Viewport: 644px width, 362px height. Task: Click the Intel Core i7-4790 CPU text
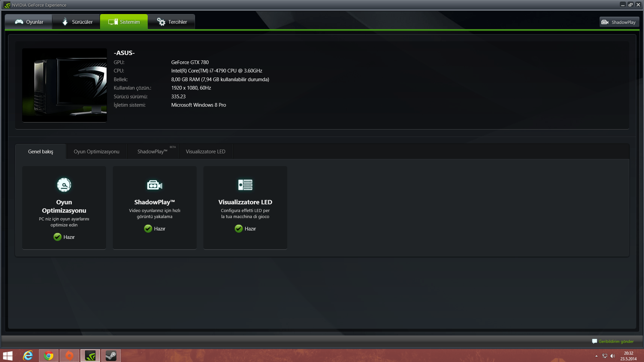coord(217,71)
